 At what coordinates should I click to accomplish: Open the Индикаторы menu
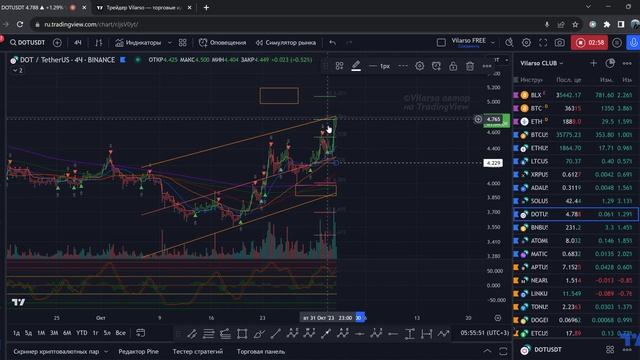coord(138,42)
